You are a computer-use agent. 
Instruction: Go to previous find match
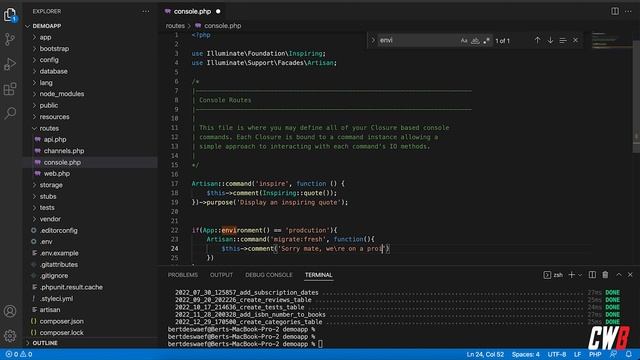coord(537,40)
